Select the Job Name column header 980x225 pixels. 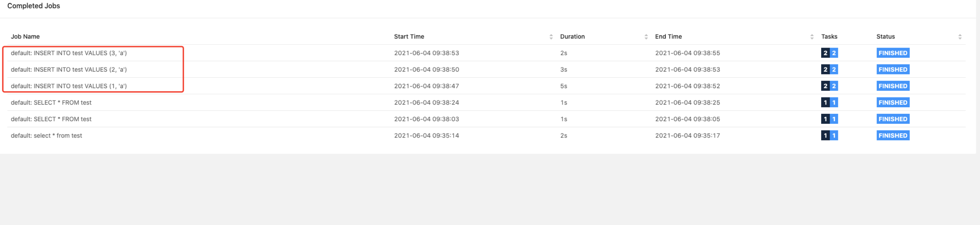click(25, 36)
